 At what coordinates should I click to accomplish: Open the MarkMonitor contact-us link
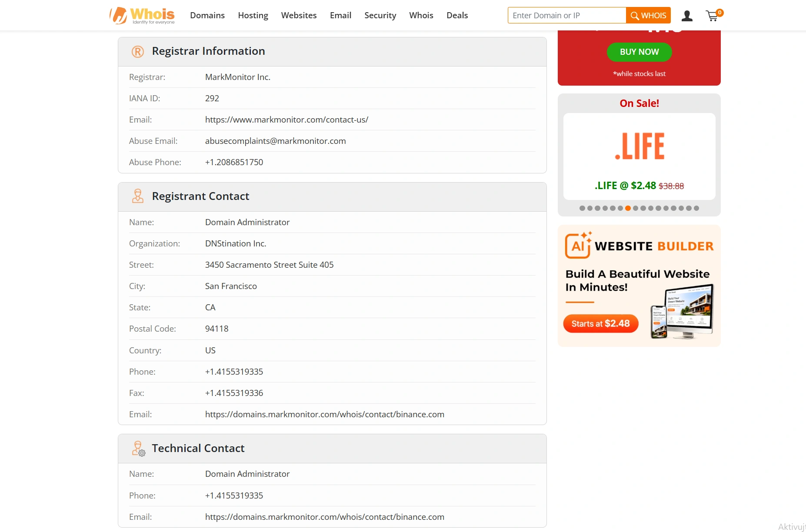[x=286, y=120]
